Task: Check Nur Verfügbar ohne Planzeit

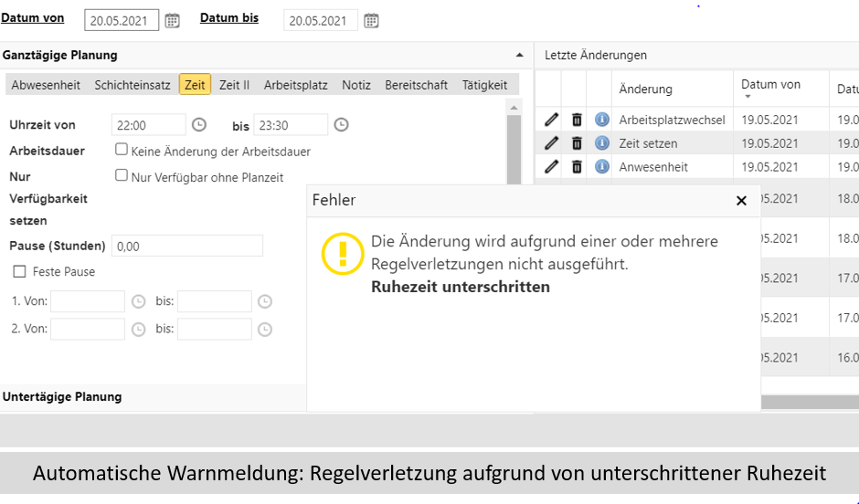Action: (121, 175)
